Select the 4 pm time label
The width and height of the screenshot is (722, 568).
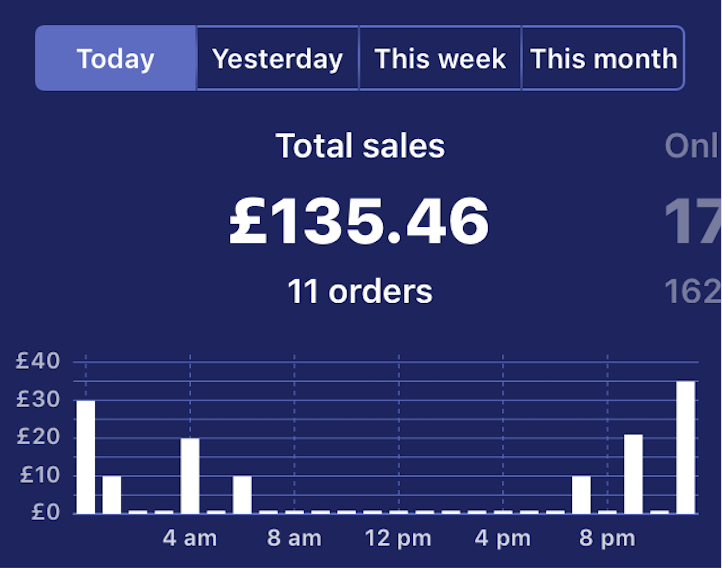click(502, 539)
